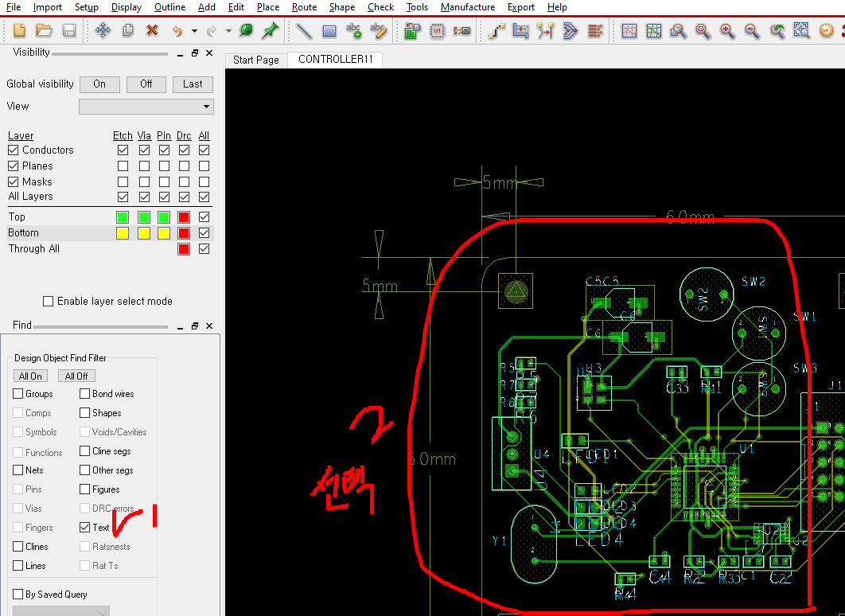This screenshot has width=845, height=616.
Task: Open the Route menu
Action: coord(304,7)
